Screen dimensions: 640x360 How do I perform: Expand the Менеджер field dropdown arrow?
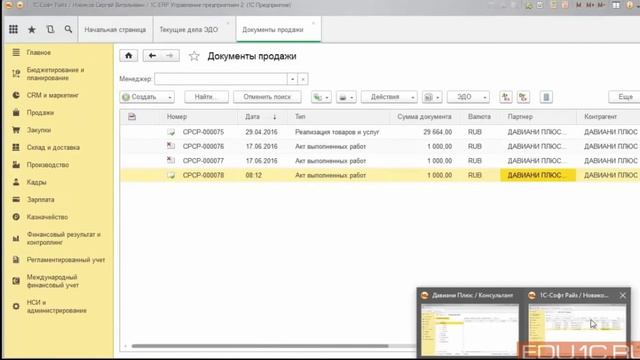(x=293, y=79)
